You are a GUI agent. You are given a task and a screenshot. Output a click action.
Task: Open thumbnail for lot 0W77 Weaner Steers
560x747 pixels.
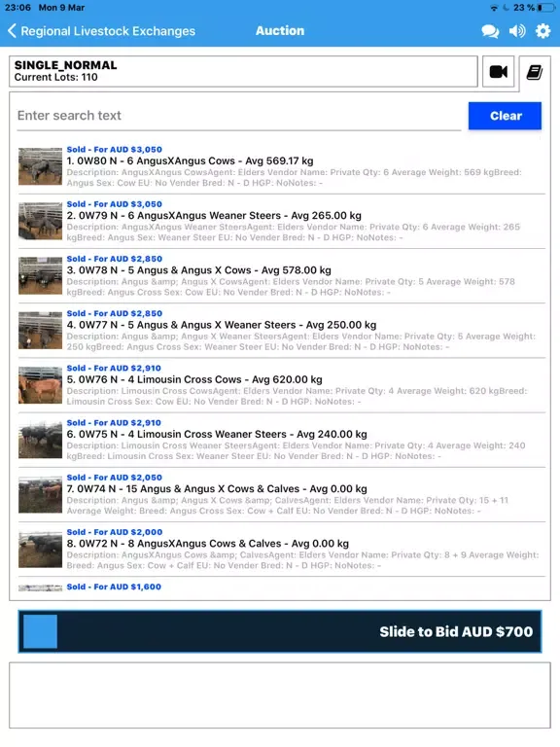(41, 331)
